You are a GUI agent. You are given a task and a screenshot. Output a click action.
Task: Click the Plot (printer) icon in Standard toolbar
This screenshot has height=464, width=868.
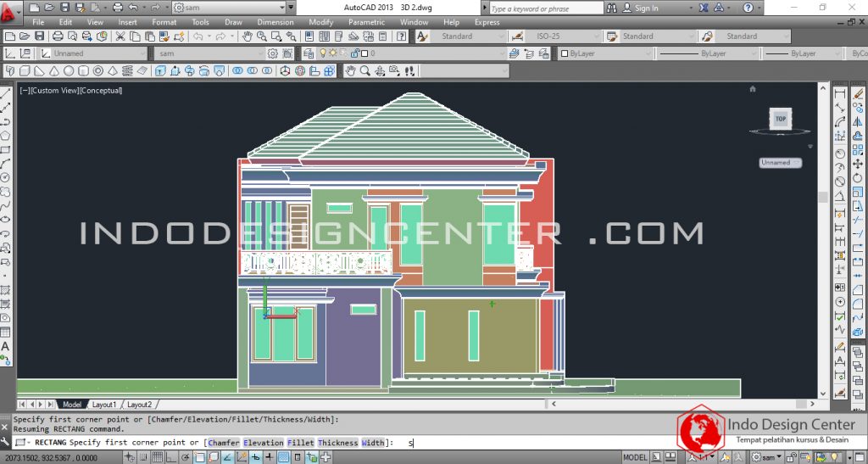tap(58, 36)
